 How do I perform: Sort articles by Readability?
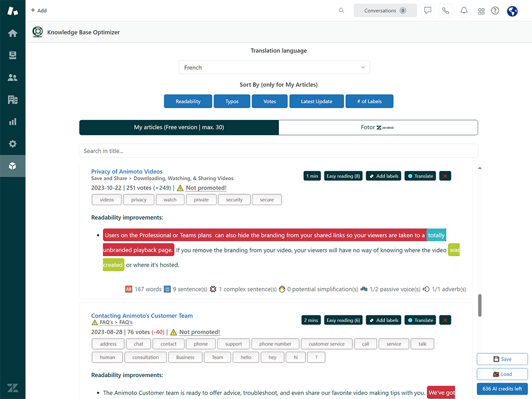point(188,101)
